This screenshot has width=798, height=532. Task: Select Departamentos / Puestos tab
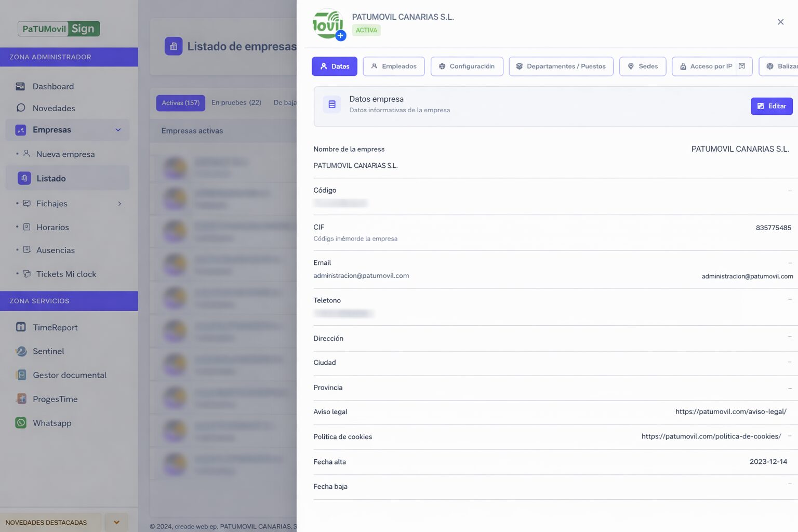561,66
